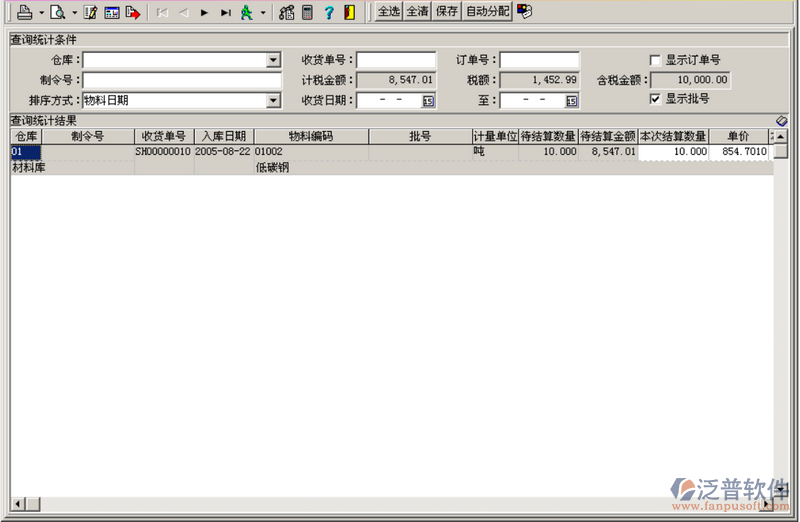
Task: Click the 仓库 column header
Action: 27,136
